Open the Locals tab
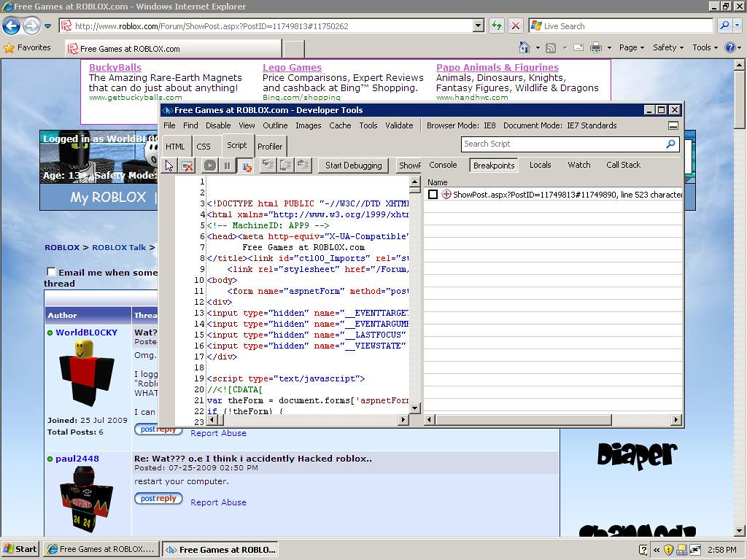Screen dimensions: 747x560 click(x=540, y=165)
